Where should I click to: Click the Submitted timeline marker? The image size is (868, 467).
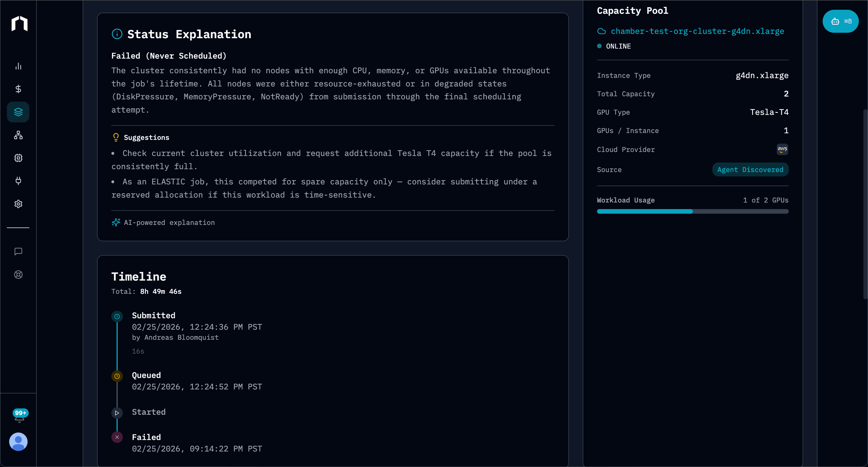click(117, 316)
